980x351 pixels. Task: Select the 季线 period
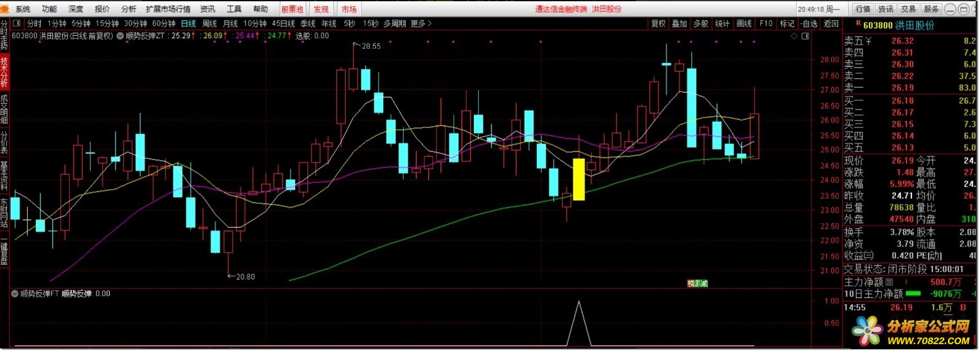click(308, 23)
